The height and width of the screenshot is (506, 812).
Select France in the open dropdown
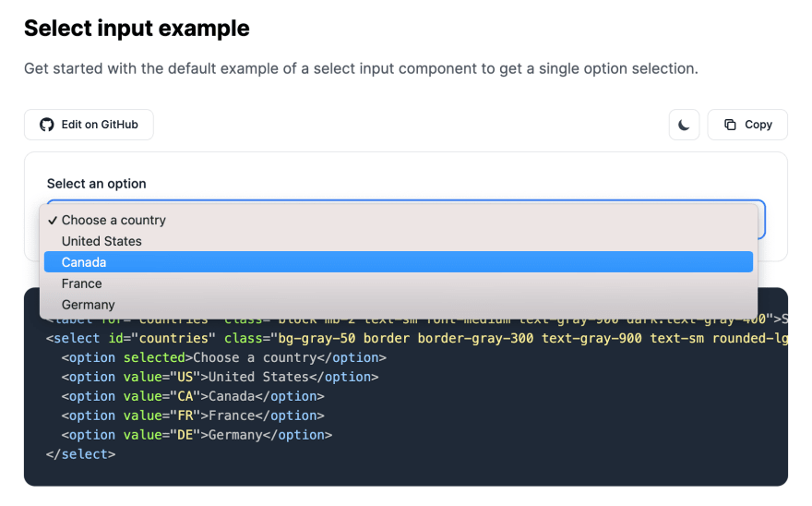(82, 283)
